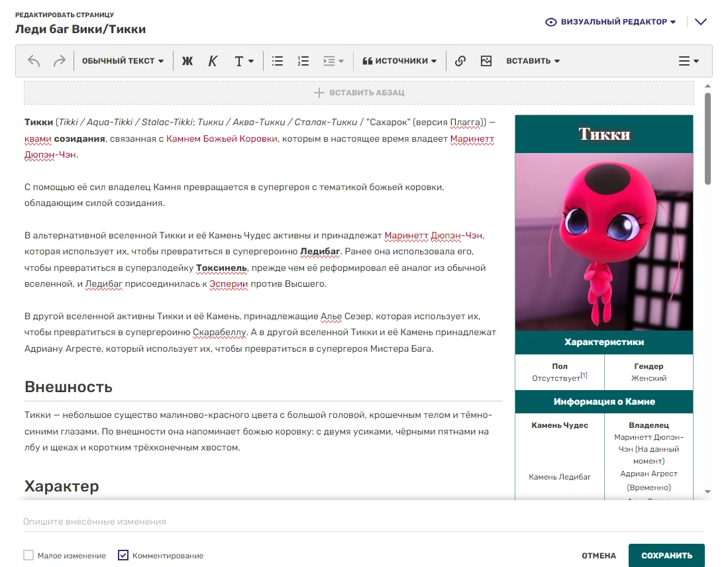Image resolution: width=728 pixels, height=567 pixels.
Task: Open the Источники citations menu
Action: (x=399, y=61)
